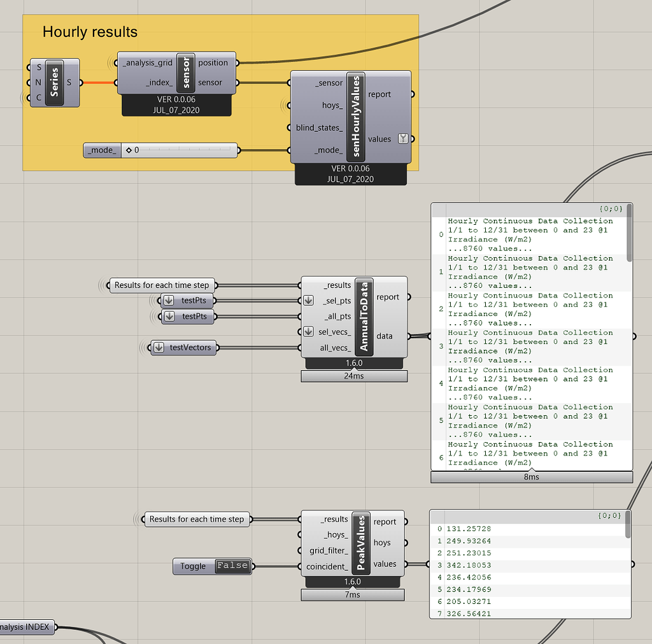
Task: Click arrow icon on testVectors parameter
Action: (158, 347)
